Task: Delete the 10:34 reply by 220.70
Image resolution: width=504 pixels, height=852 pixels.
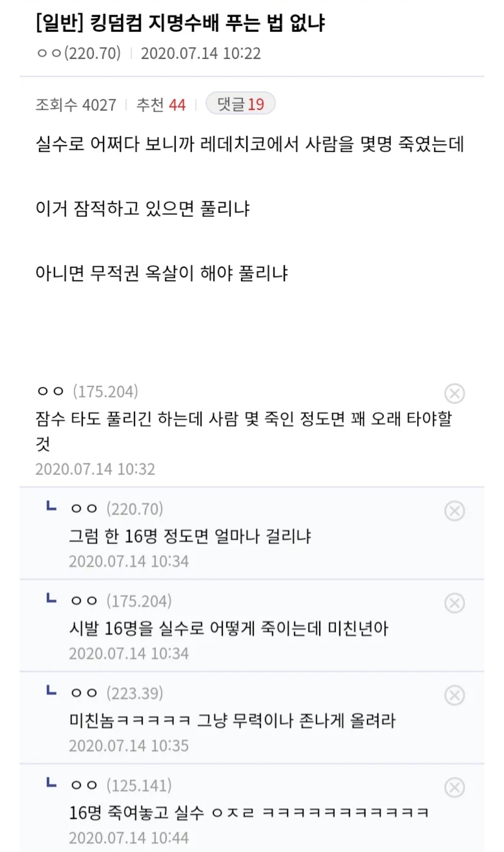Action: pos(455,511)
